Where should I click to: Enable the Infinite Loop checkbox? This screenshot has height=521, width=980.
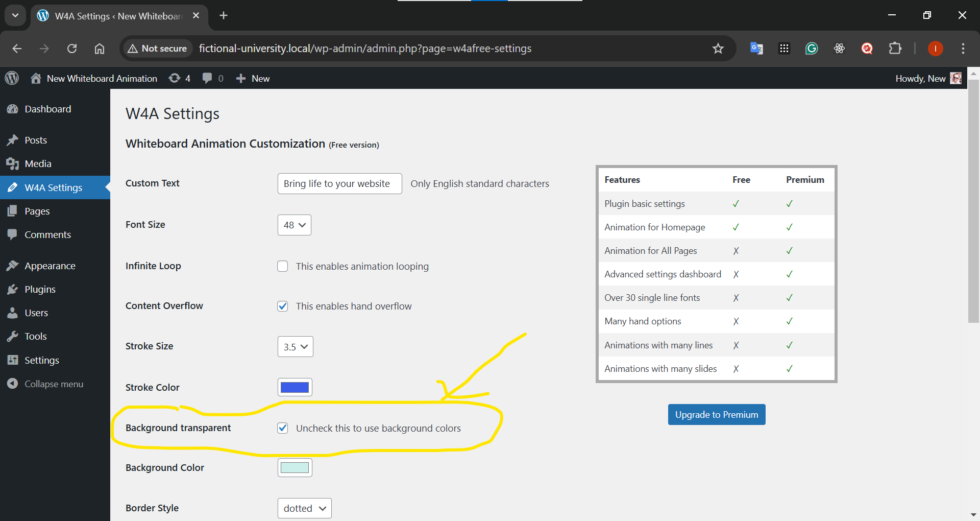coord(282,266)
